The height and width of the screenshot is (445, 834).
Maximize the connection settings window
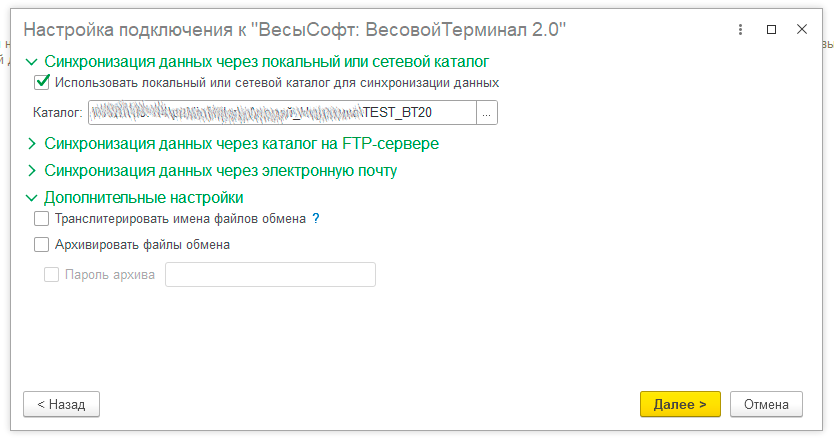click(x=771, y=30)
